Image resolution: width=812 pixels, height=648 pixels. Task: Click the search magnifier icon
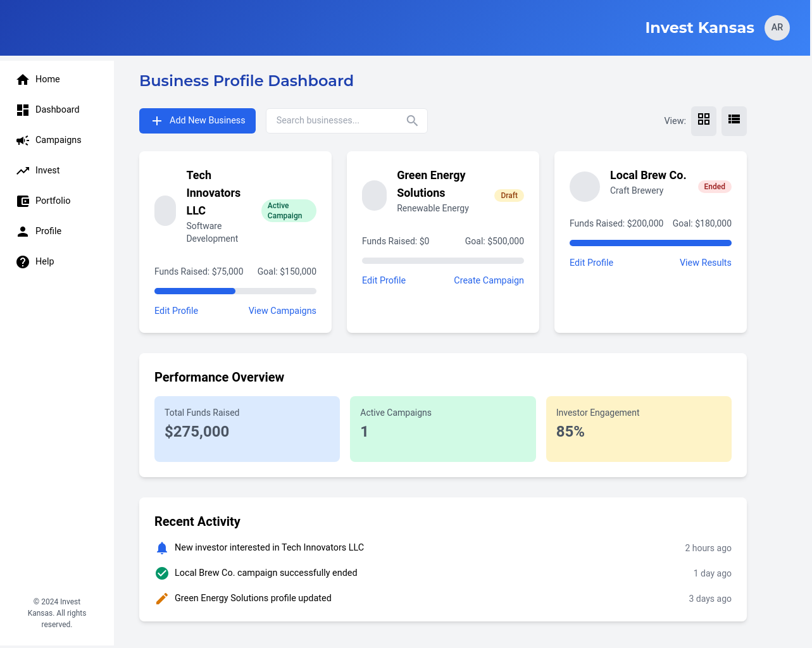tap(412, 120)
